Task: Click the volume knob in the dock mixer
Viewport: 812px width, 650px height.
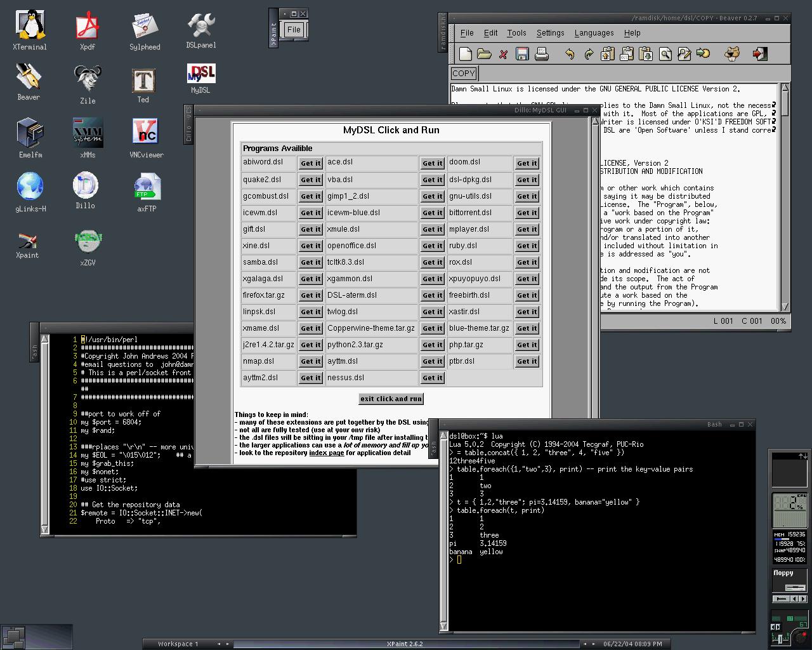Action: tap(800, 637)
